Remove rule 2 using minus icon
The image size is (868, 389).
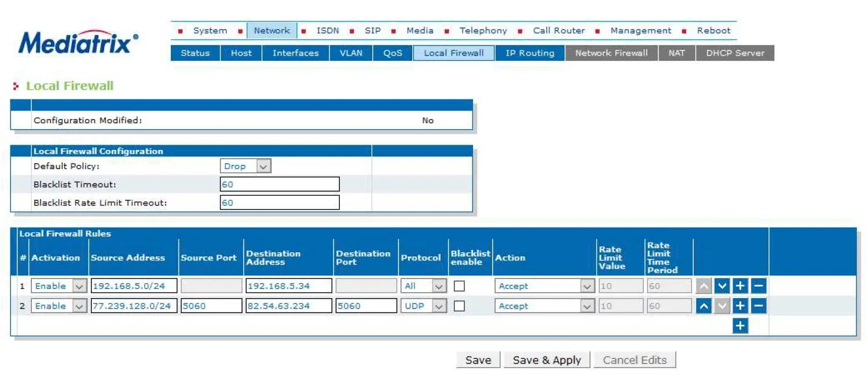(759, 306)
